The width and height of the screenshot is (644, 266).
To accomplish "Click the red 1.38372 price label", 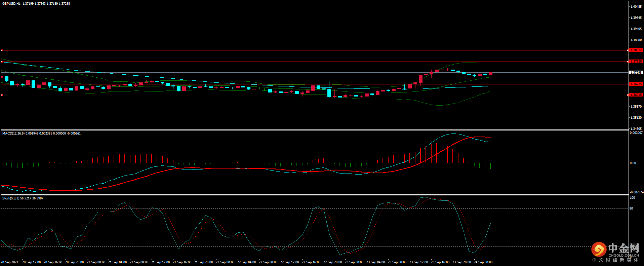I will click(636, 50).
